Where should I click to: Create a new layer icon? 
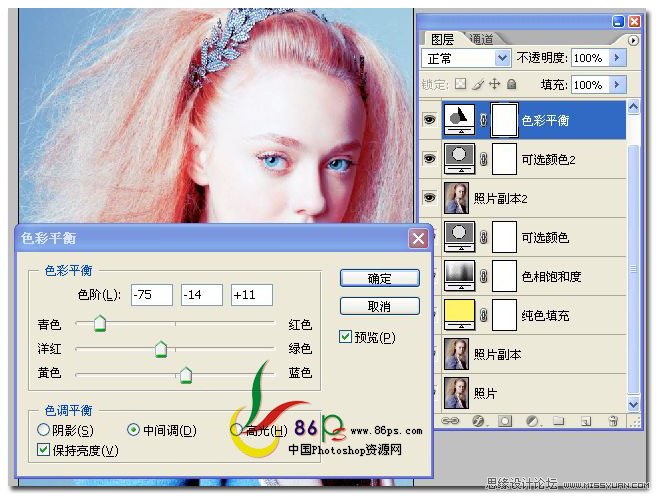(586, 420)
